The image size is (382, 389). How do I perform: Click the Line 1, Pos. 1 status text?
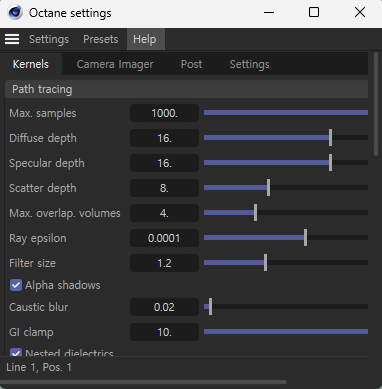39,367
